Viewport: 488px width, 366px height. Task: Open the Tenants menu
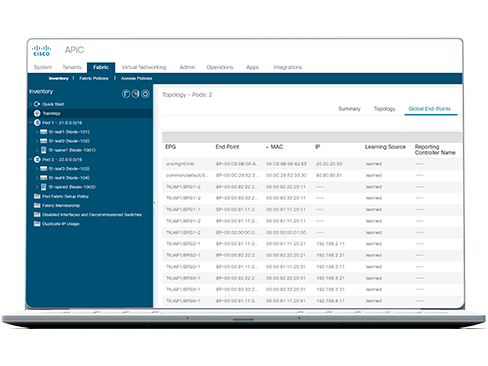pos(72,67)
